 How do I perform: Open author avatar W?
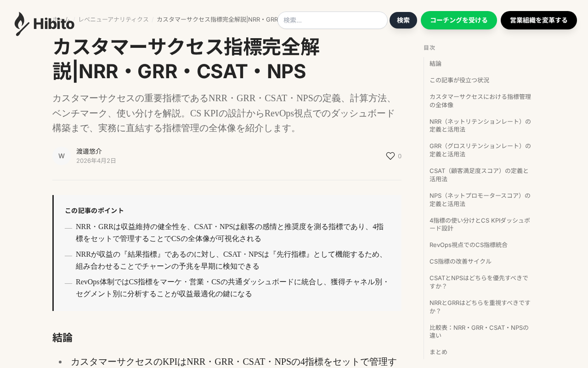click(62, 156)
